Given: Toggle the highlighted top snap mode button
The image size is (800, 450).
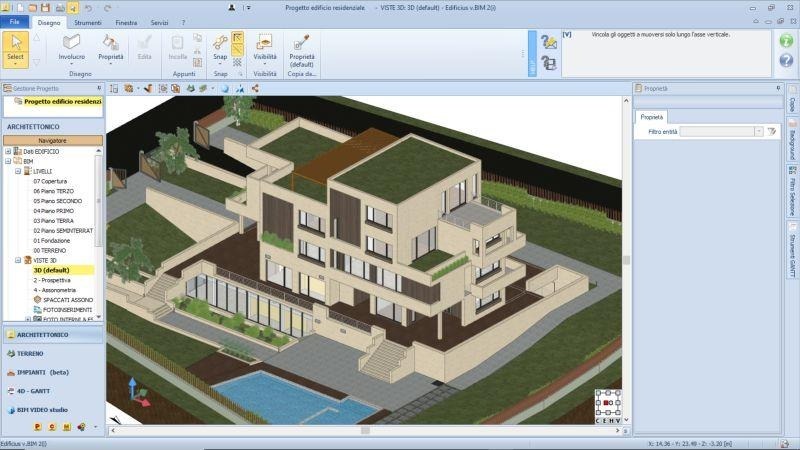Looking at the screenshot, I should pos(238,37).
